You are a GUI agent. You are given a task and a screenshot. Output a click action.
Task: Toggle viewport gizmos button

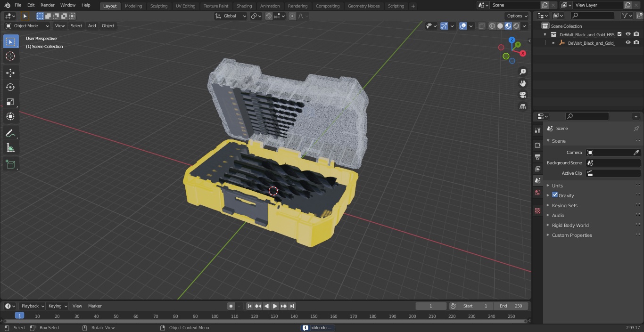444,26
